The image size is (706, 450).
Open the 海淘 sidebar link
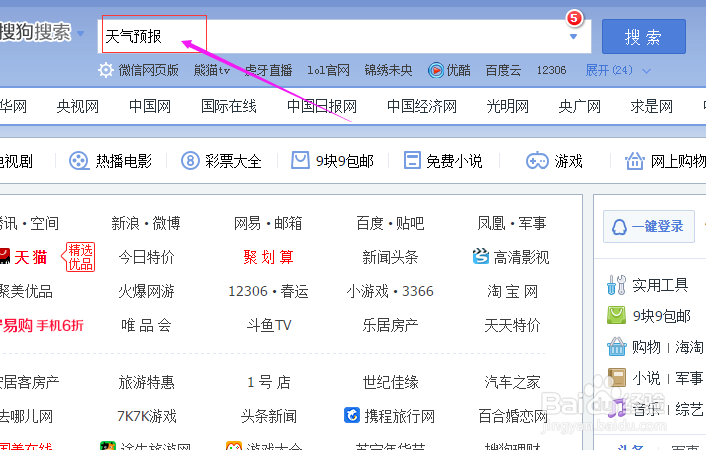point(689,347)
